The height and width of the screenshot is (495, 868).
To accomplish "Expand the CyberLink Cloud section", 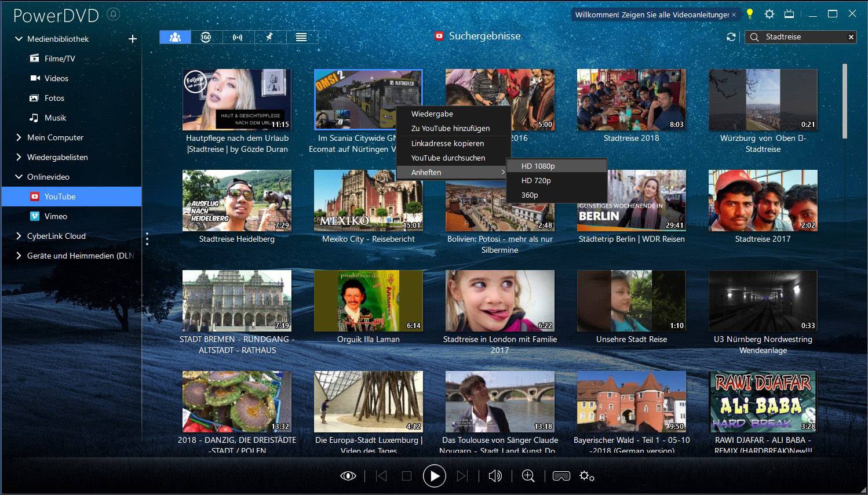I will (x=18, y=236).
